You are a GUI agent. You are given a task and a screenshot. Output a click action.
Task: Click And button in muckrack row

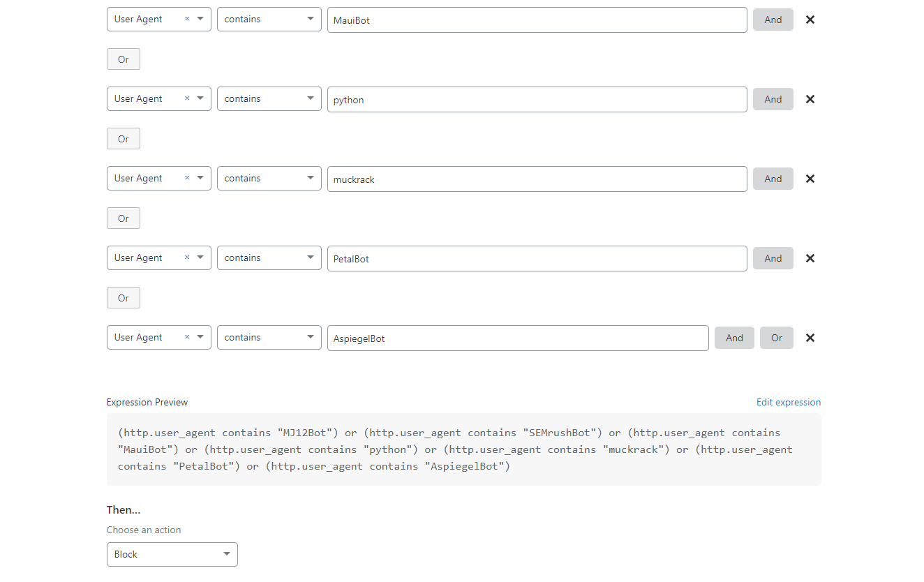(x=773, y=179)
